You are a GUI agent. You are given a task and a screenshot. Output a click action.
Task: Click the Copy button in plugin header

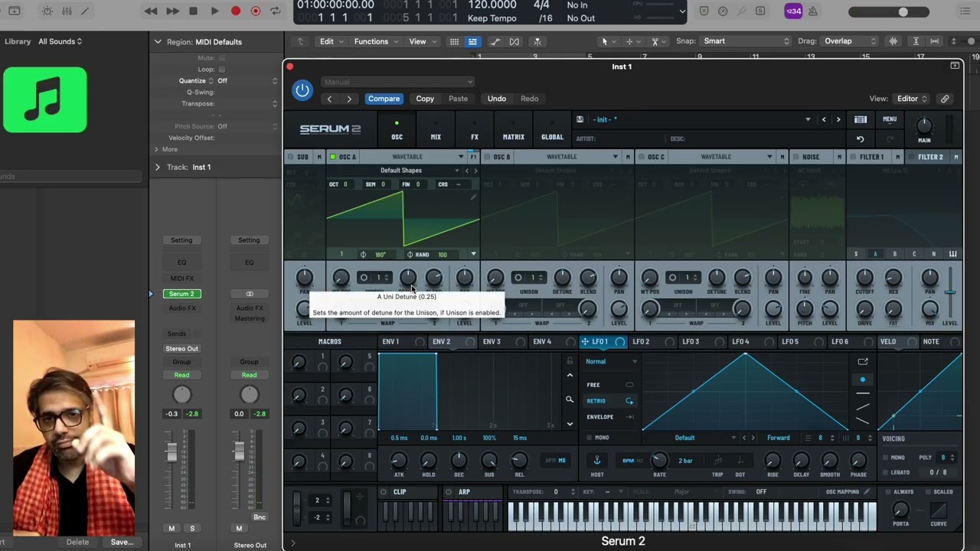click(425, 99)
